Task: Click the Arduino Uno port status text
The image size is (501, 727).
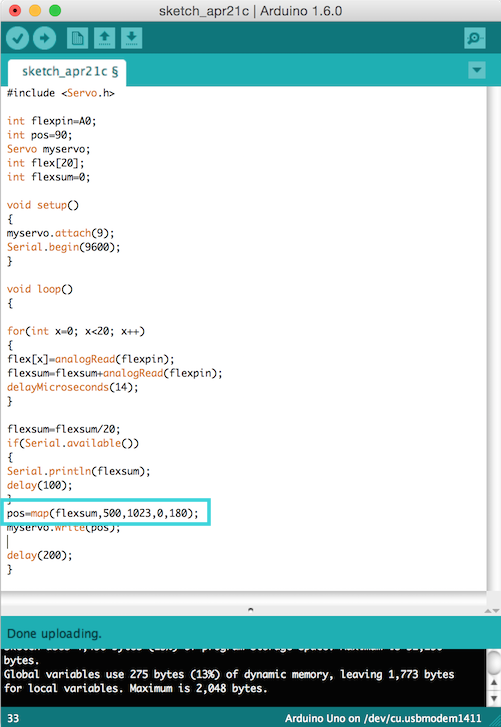Action: coord(383,719)
